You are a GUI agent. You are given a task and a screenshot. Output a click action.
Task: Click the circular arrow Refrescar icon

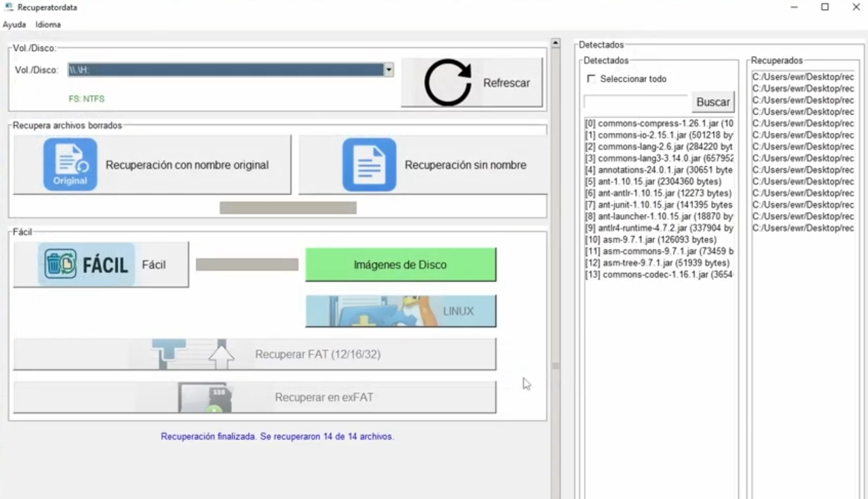coord(448,83)
